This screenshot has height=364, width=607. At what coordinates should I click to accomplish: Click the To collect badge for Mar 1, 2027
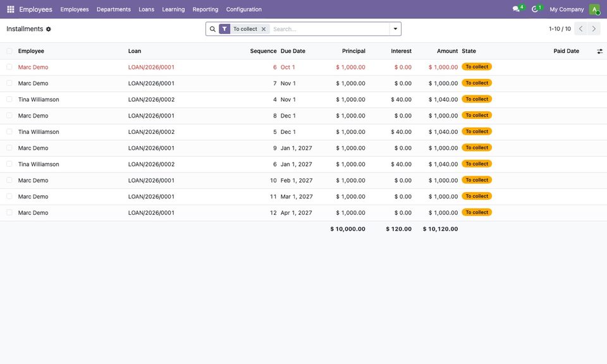pyautogui.click(x=477, y=196)
